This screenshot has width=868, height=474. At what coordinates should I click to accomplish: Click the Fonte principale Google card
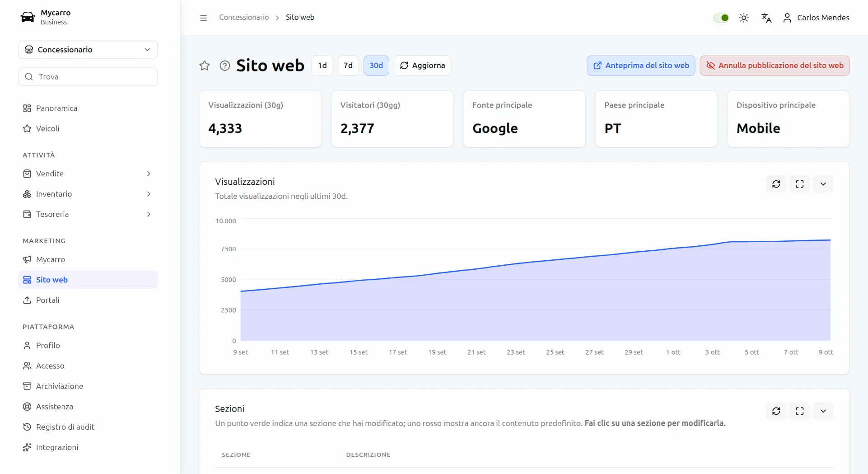click(524, 119)
